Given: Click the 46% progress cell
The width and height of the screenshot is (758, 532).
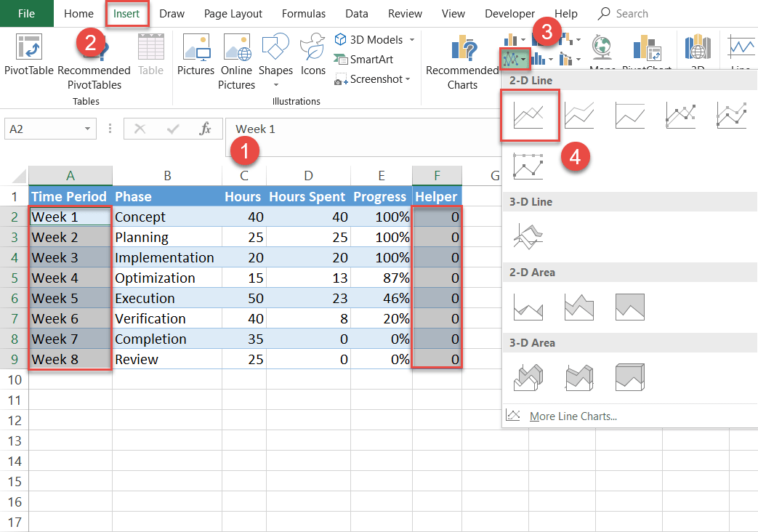Looking at the screenshot, I should tap(382, 299).
